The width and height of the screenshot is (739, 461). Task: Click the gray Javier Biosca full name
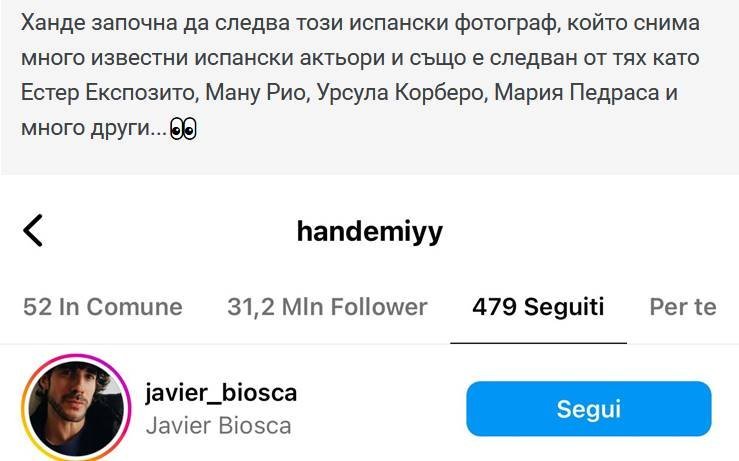[x=219, y=426]
